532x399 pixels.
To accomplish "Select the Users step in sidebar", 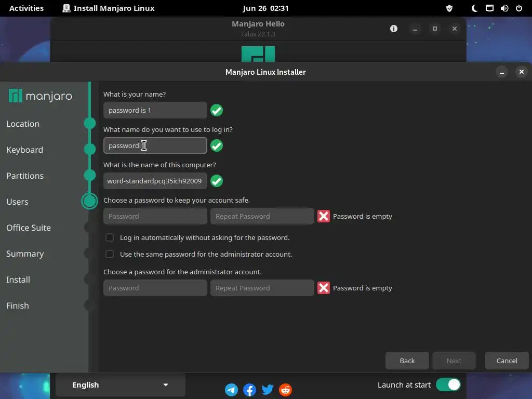I will tap(17, 202).
